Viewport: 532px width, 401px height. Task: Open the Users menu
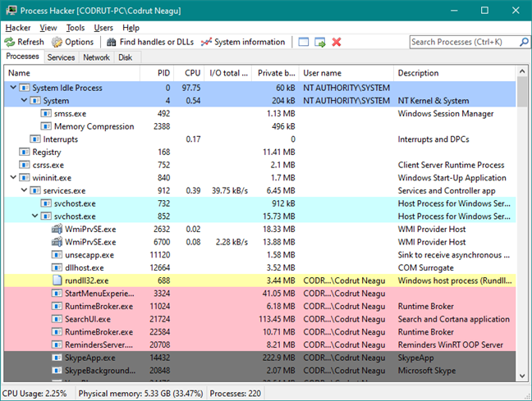tap(103, 28)
